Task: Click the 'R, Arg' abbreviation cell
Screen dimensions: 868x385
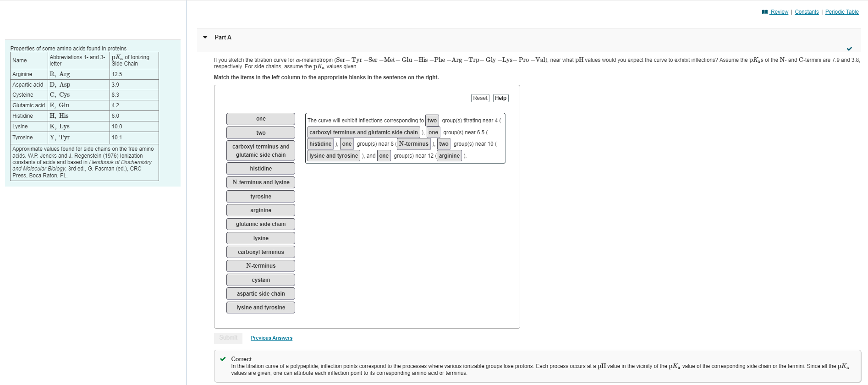Action: pyautogui.click(x=79, y=74)
